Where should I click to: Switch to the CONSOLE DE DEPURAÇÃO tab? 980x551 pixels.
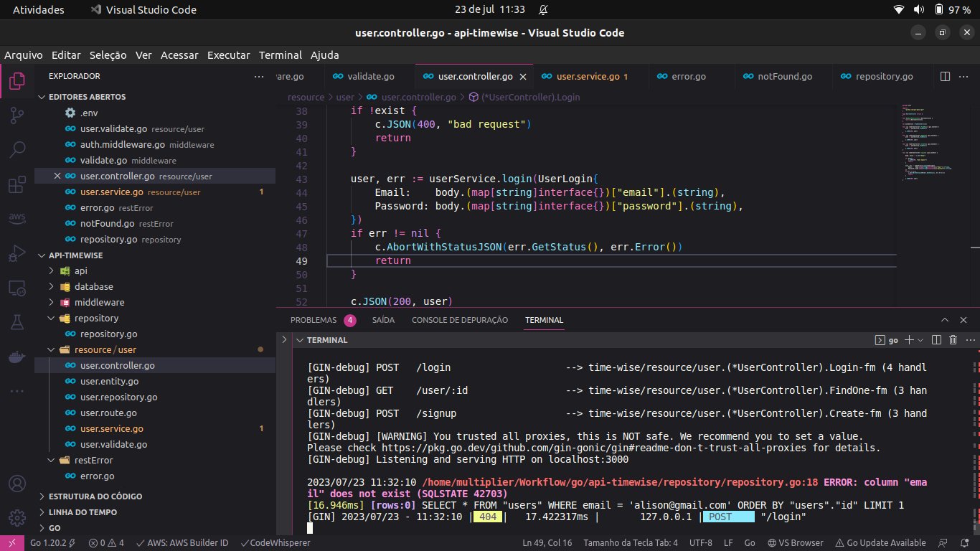tap(459, 320)
